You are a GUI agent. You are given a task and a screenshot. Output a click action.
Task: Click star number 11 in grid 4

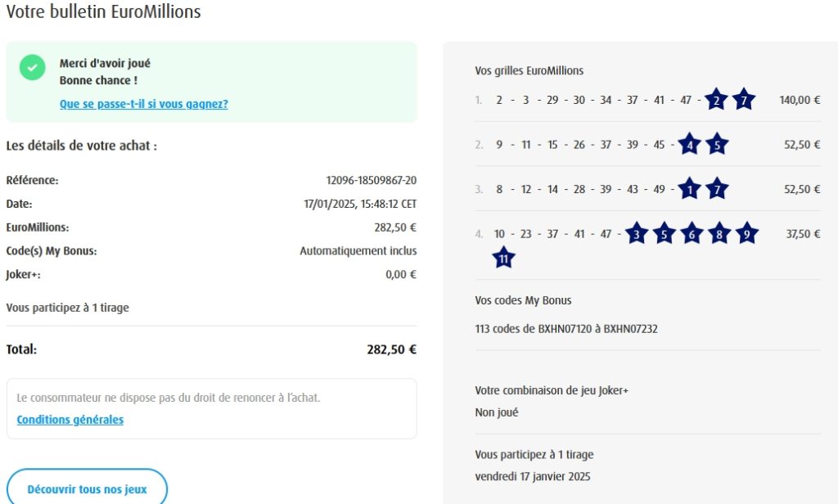pos(504,259)
